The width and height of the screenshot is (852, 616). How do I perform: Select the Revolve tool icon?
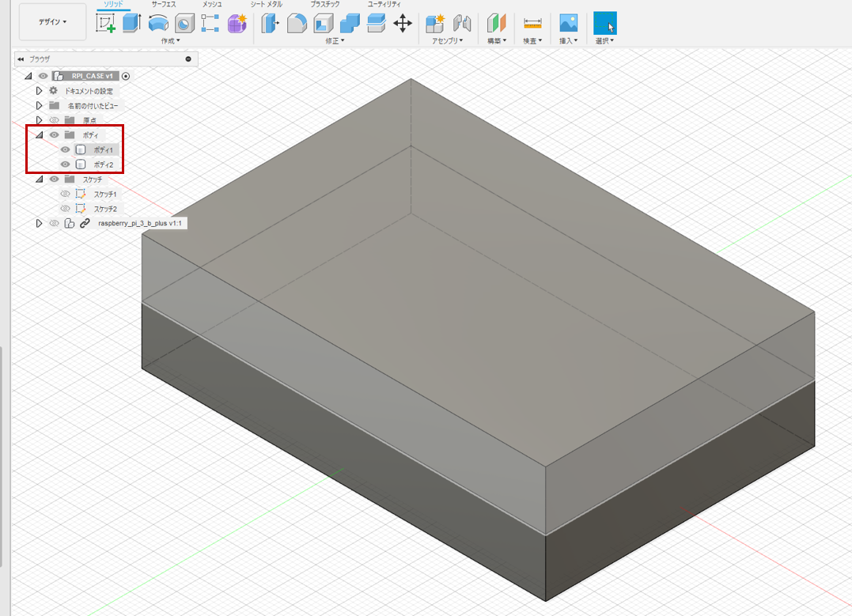(x=158, y=24)
